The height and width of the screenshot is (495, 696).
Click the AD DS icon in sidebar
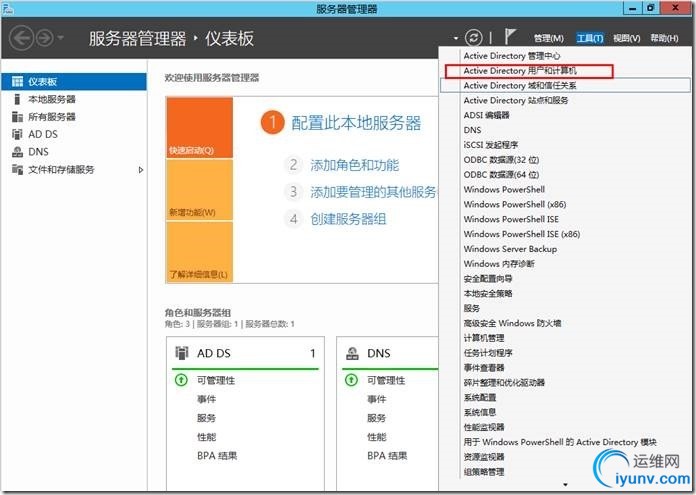[17, 134]
